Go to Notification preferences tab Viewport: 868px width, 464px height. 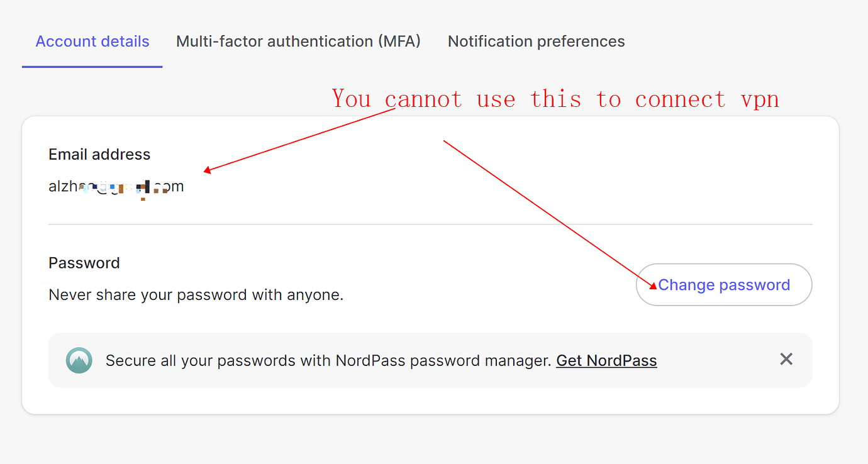(536, 41)
